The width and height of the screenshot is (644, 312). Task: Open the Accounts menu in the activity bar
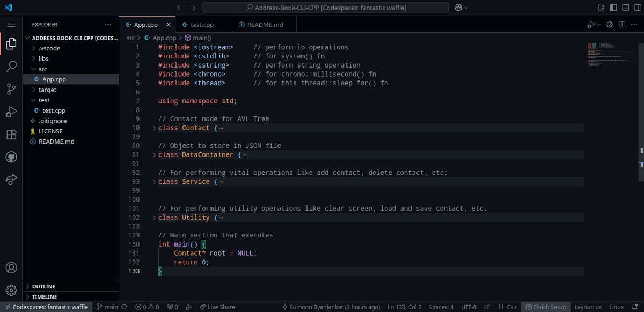[11, 268]
